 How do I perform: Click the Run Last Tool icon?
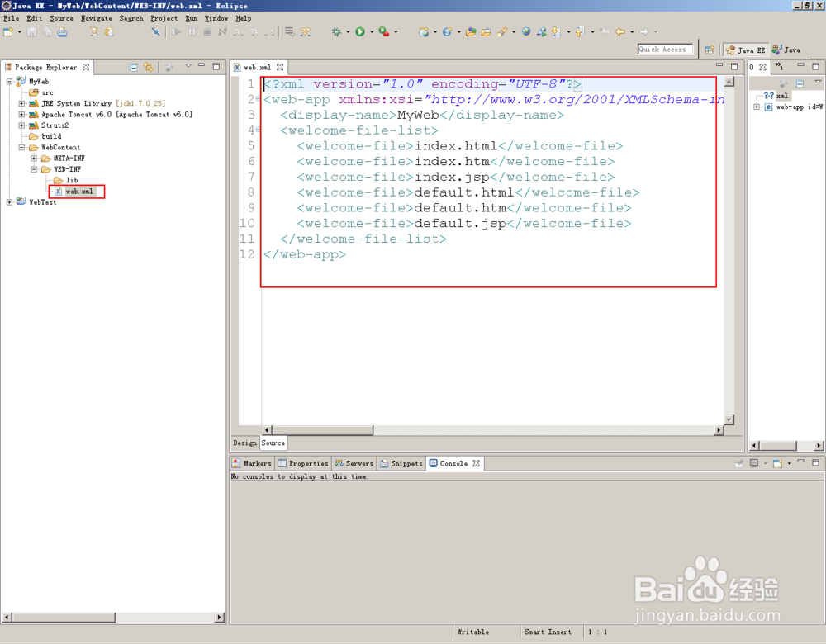tap(384, 32)
